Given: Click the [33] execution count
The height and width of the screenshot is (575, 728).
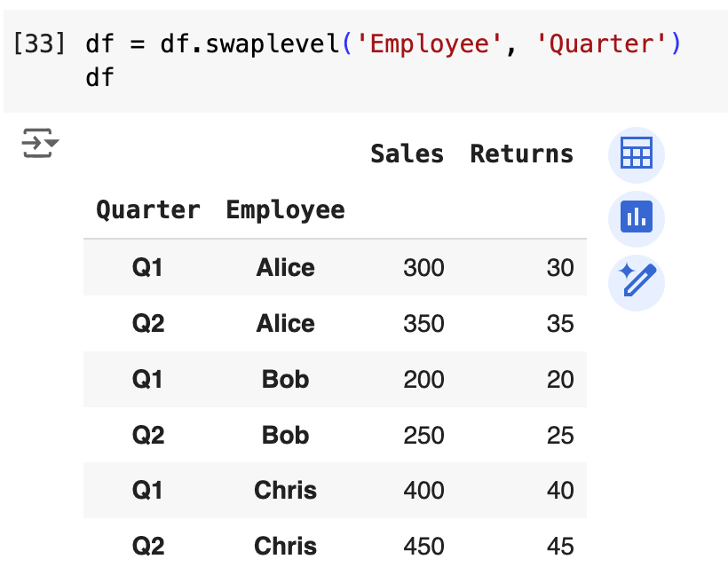Looking at the screenshot, I should (39, 43).
